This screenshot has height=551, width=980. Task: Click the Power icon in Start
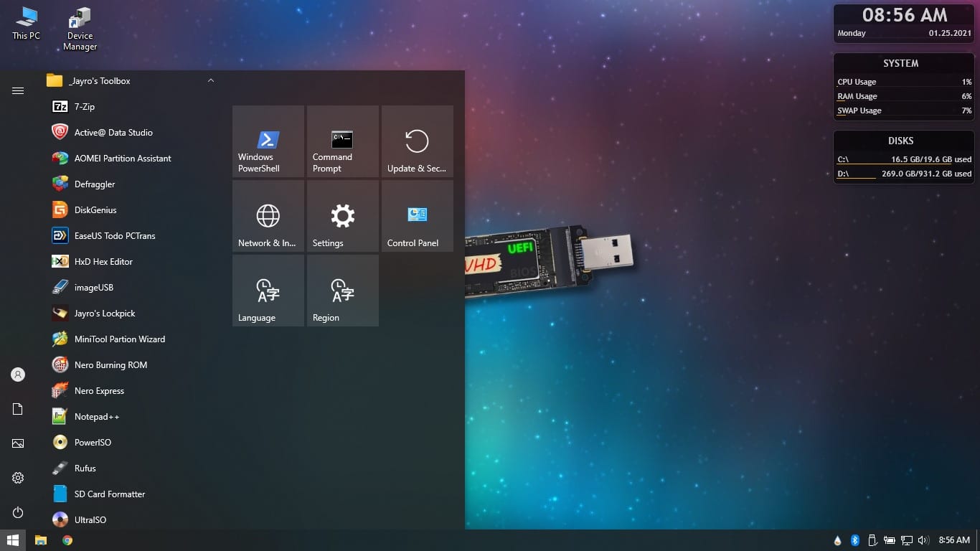coord(18,512)
